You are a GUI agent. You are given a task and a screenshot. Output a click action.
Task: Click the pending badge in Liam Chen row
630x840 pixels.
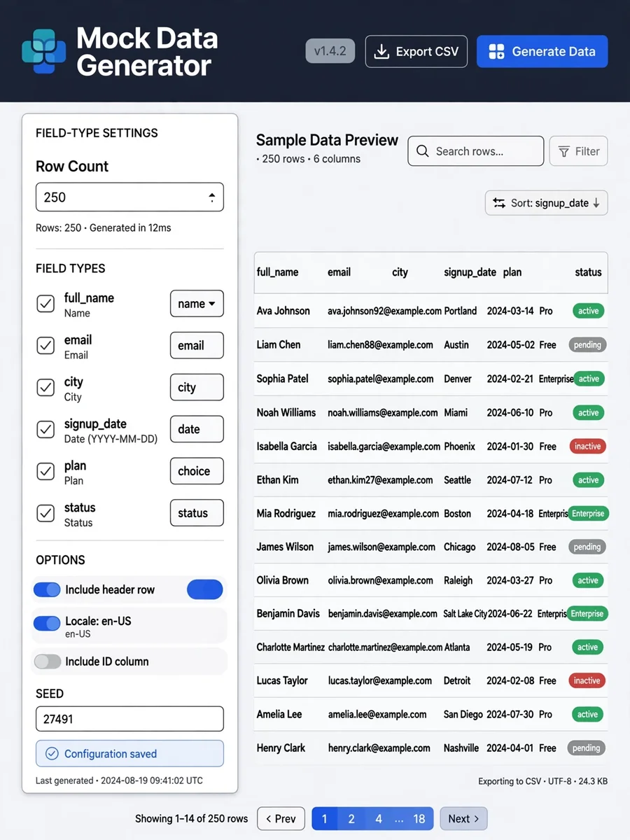[587, 345]
